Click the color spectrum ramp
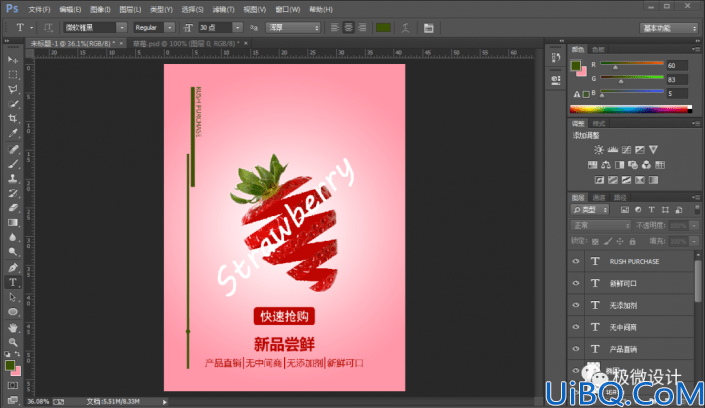 631,109
